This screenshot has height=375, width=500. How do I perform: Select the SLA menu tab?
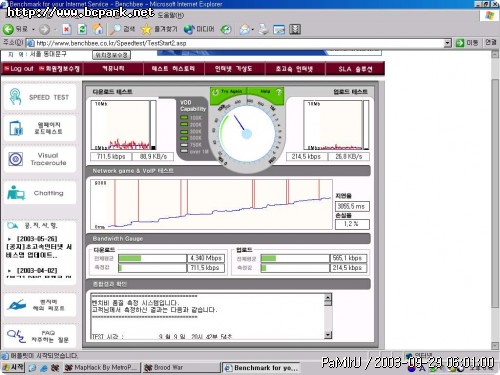click(355, 69)
